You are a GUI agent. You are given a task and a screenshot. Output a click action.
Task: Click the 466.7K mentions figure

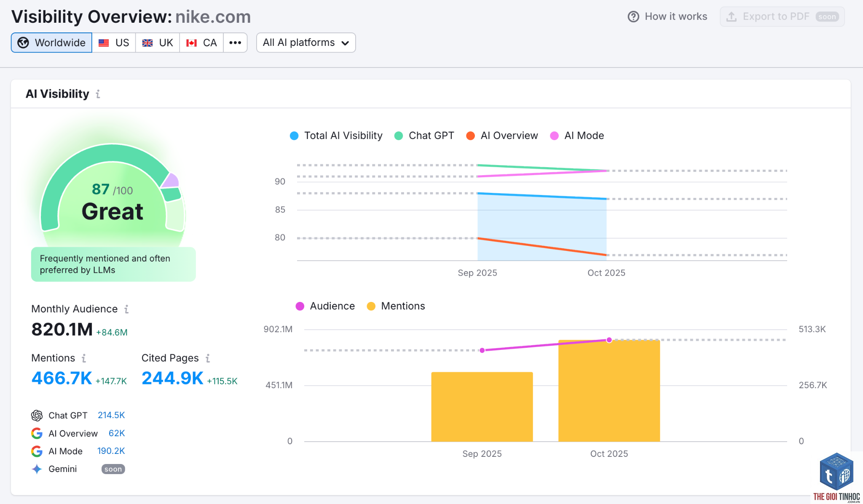click(x=62, y=378)
